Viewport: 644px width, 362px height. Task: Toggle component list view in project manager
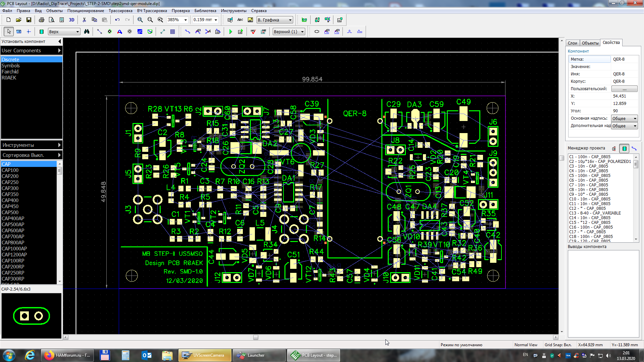tap(624, 148)
